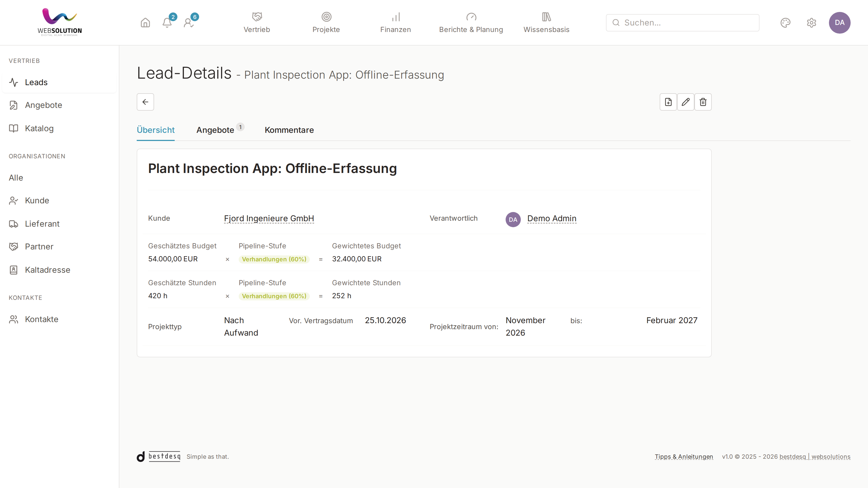Open the bestdesq | websolutions footer link
868x488 pixels.
(x=815, y=457)
